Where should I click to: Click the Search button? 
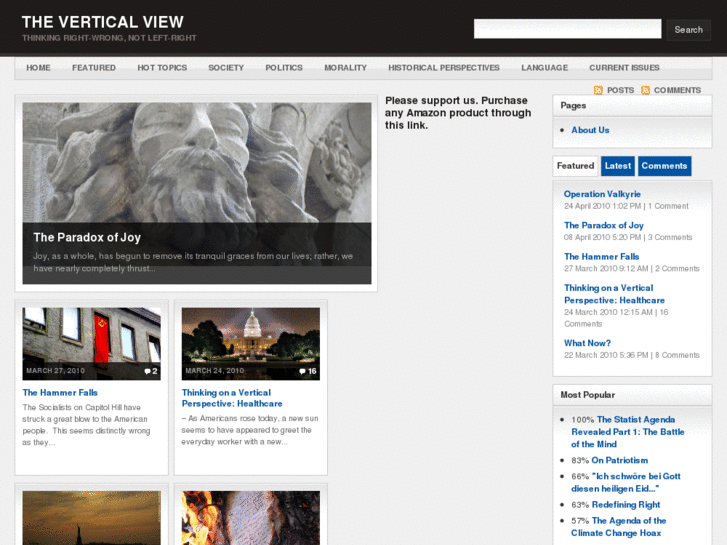pyautogui.click(x=689, y=30)
